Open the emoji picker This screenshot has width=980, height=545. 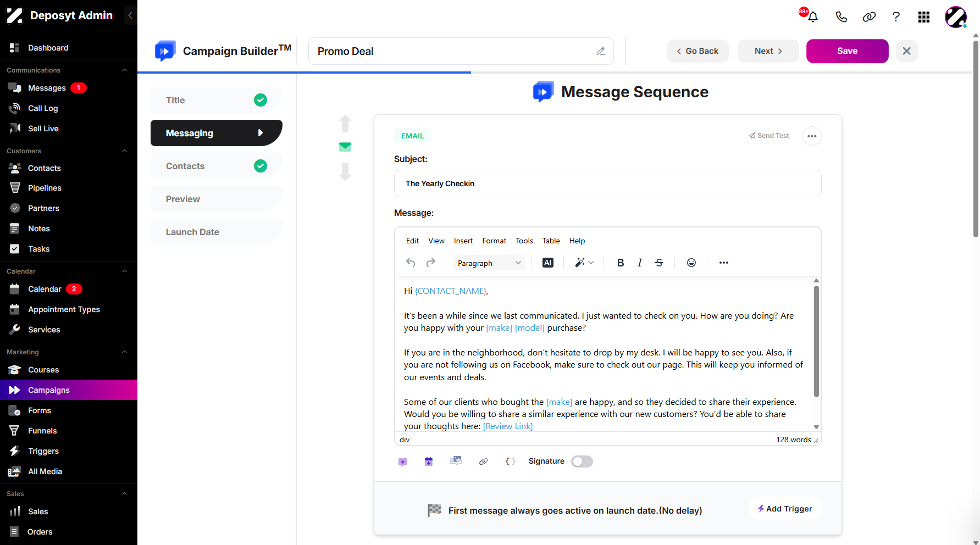tap(691, 263)
